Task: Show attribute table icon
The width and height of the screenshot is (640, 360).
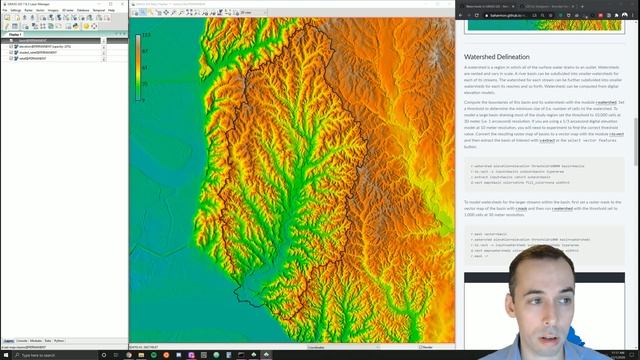Action: (x=15, y=26)
